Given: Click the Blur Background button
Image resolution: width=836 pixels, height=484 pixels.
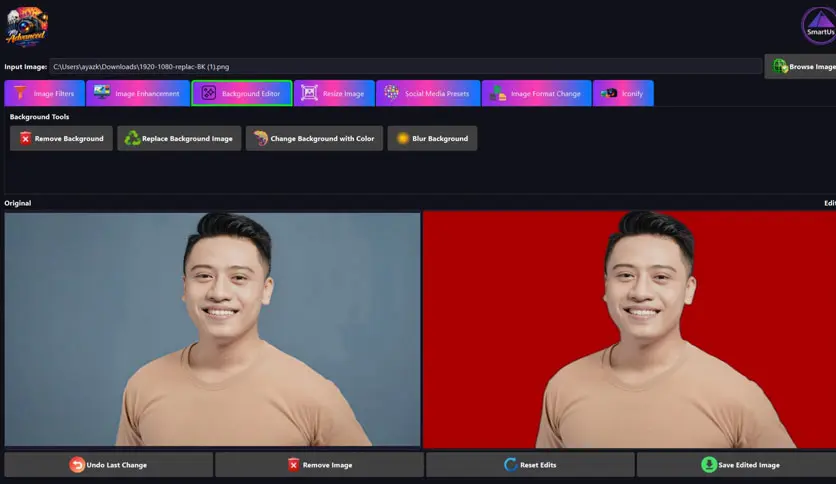Looking at the screenshot, I should click(x=432, y=139).
